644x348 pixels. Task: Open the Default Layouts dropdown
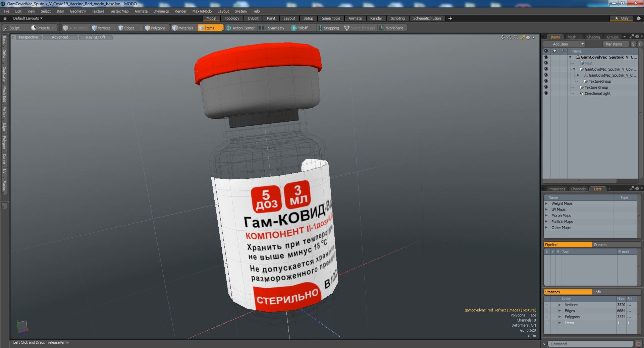tap(28, 18)
